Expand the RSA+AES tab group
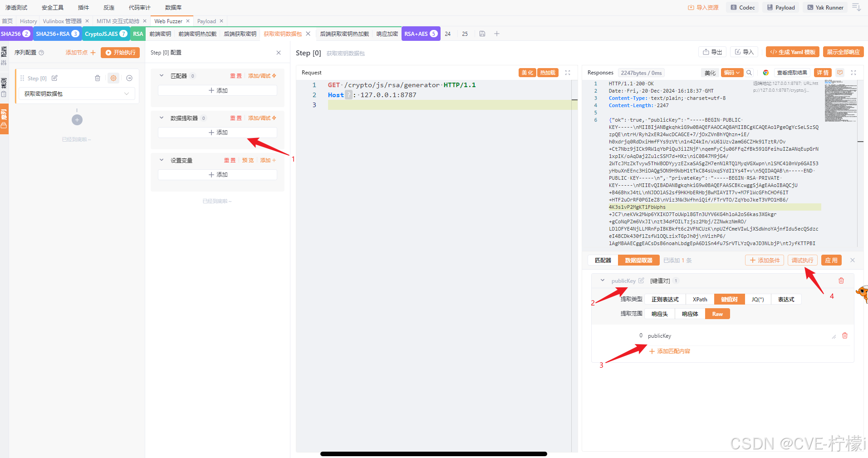Viewport: 868px width, 458px height. pos(421,34)
